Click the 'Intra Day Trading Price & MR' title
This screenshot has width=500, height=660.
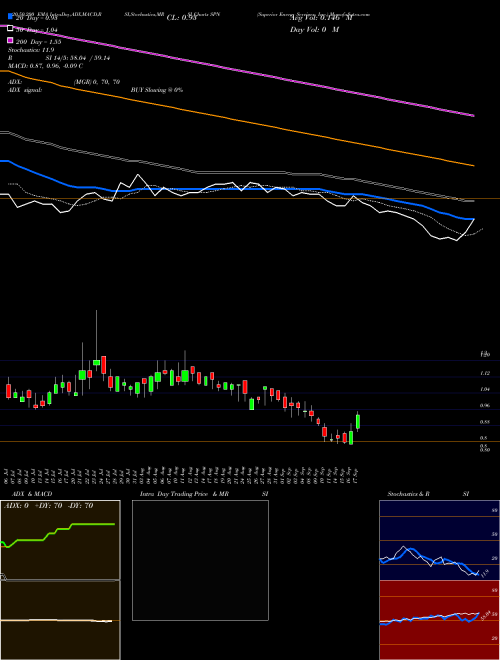tap(184, 494)
